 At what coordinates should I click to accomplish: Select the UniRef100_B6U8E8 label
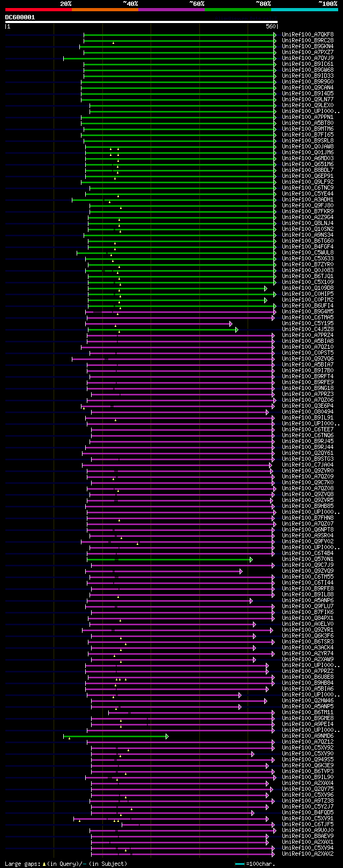[308, 677]
